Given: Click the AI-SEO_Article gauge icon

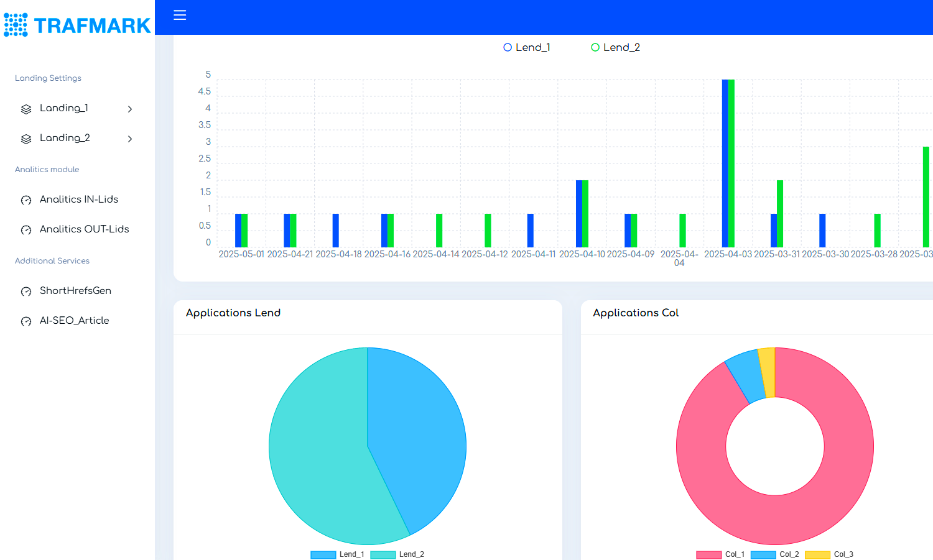Looking at the screenshot, I should [x=26, y=321].
